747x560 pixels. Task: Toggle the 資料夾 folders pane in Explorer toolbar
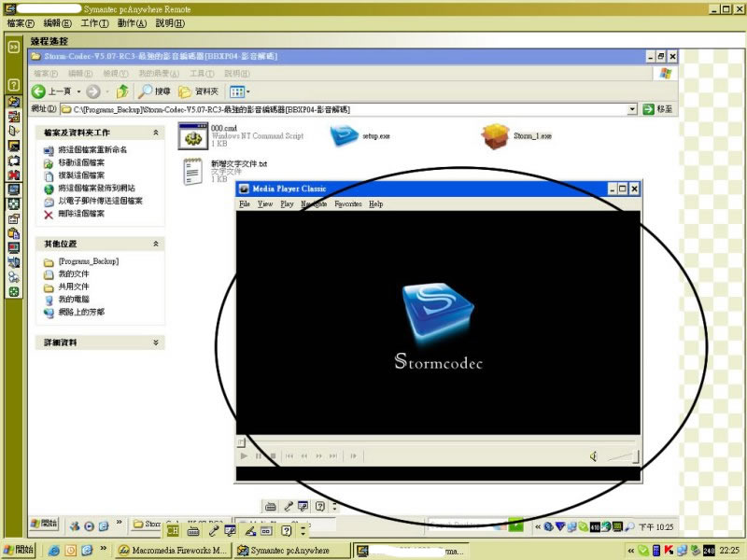point(198,91)
